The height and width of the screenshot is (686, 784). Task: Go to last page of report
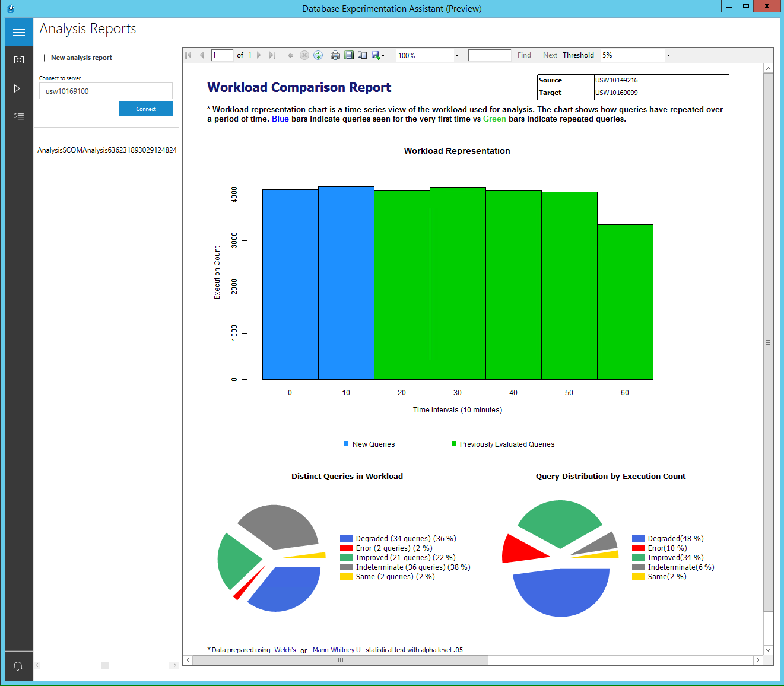click(272, 55)
